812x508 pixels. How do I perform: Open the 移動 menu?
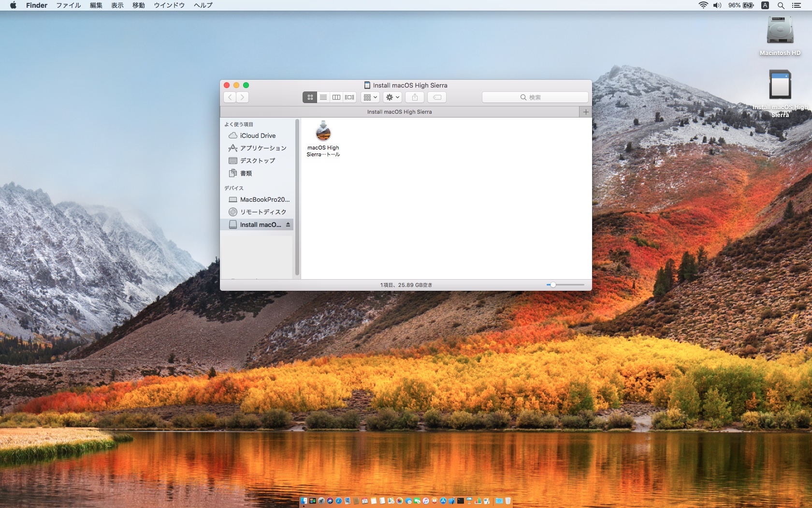139,5
